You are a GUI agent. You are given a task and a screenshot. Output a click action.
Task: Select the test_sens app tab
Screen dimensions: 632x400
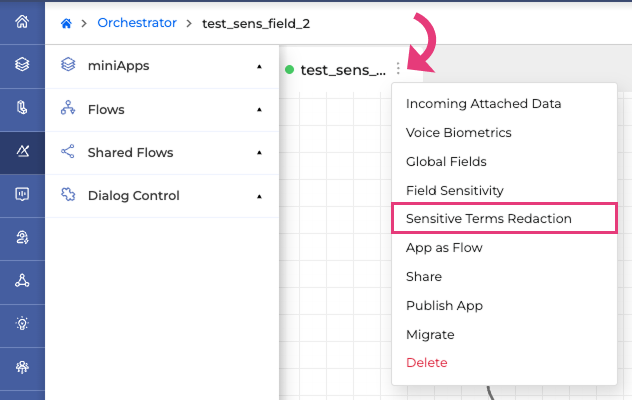342,69
